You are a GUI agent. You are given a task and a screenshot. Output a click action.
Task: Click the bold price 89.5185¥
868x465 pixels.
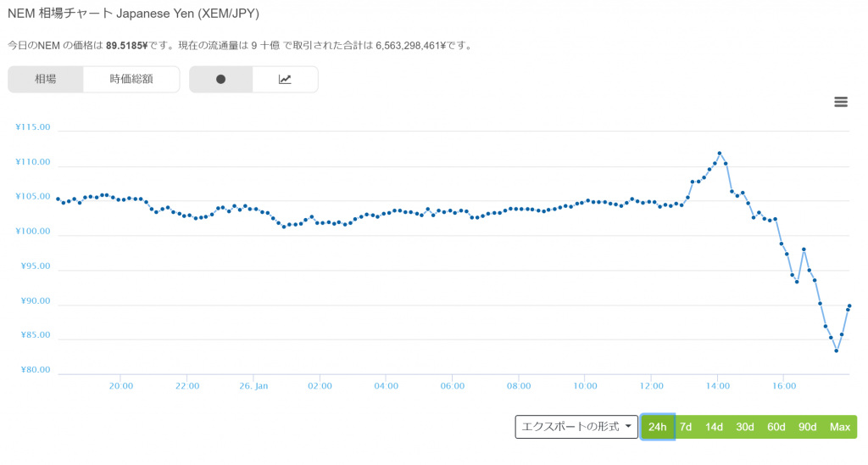(x=127, y=46)
